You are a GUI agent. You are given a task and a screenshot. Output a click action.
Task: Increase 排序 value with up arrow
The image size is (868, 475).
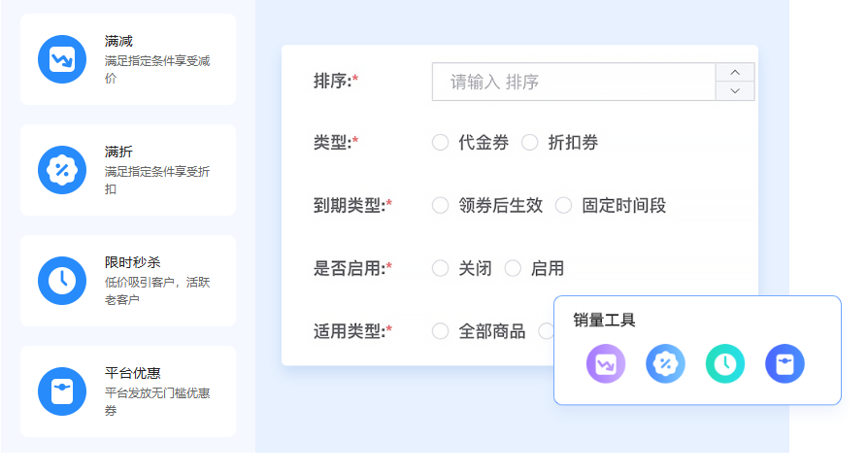click(735, 73)
